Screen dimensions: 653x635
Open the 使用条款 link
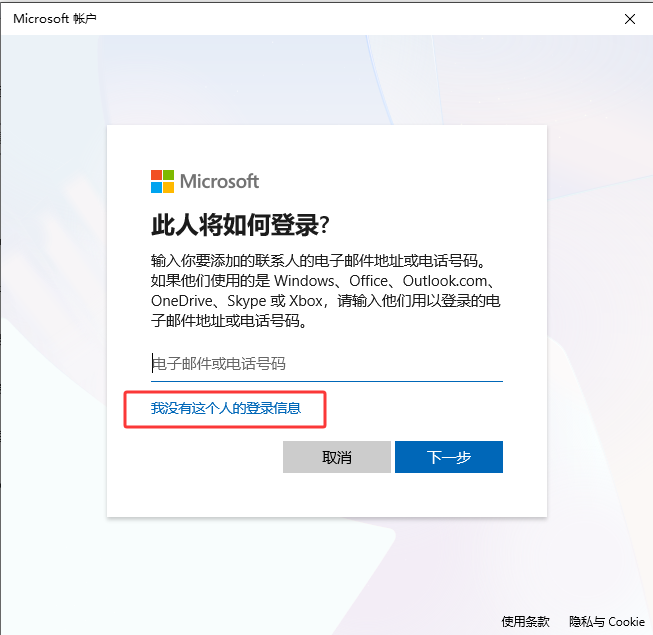[526, 621]
